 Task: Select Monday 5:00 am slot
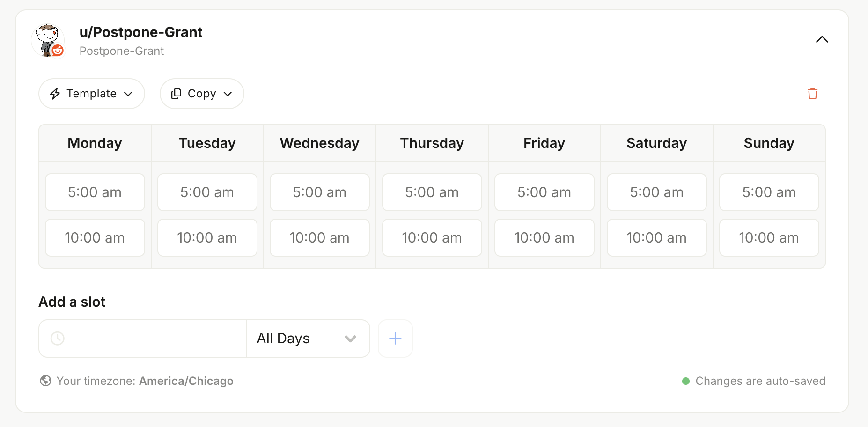click(95, 192)
